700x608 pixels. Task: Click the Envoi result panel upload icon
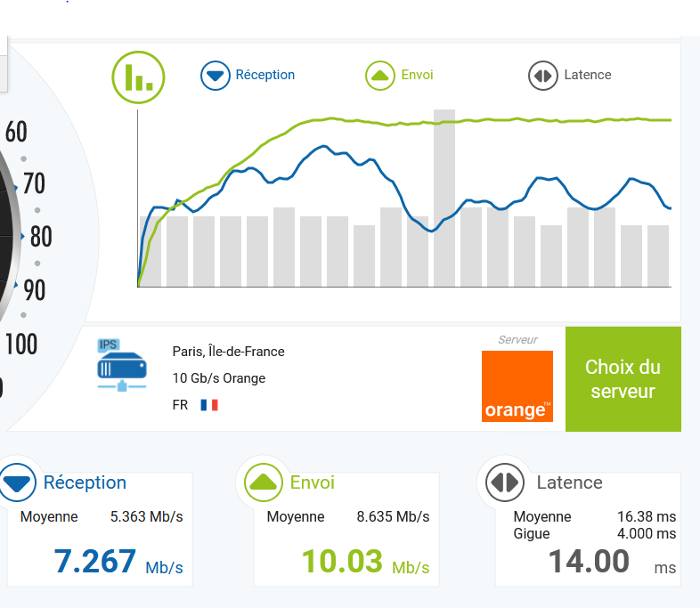click(264, 482)
